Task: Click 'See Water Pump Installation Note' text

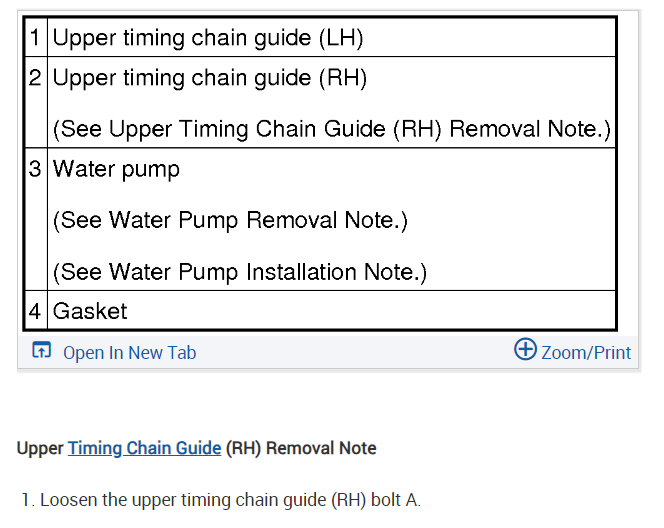Action: (240, 272)
